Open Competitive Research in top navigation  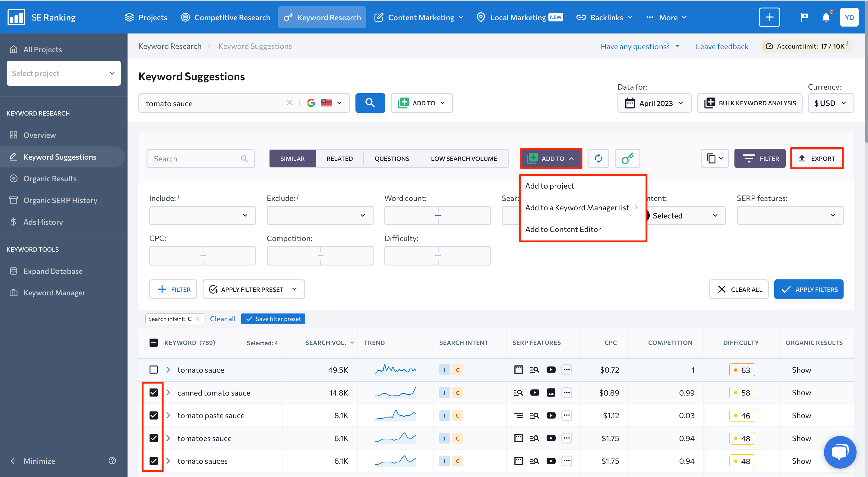pos(226,17)
